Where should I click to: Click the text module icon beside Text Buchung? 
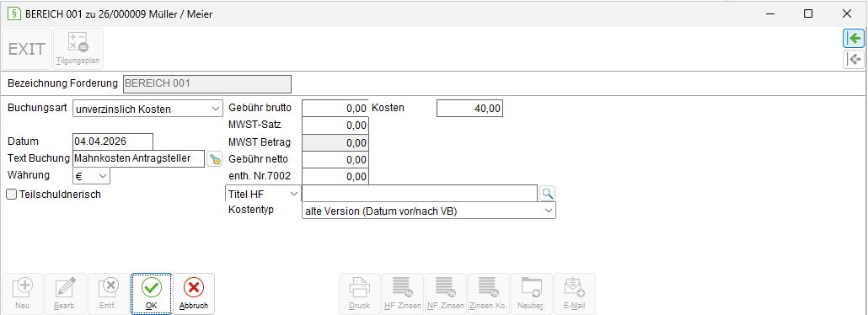tap(214, 159)
